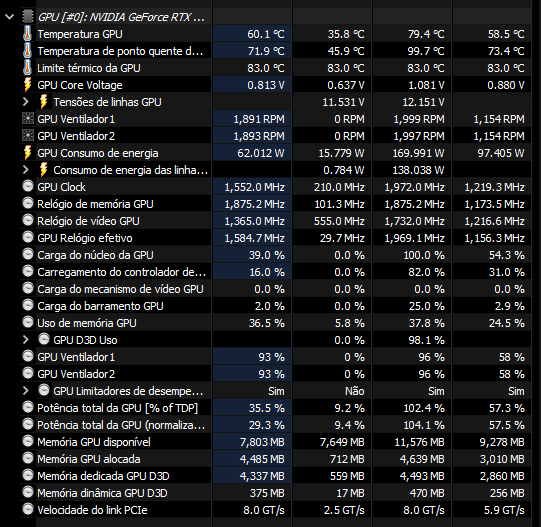
Task: Click gauge icon of Velocidade do link PCIe
Action: coord(28,509)
